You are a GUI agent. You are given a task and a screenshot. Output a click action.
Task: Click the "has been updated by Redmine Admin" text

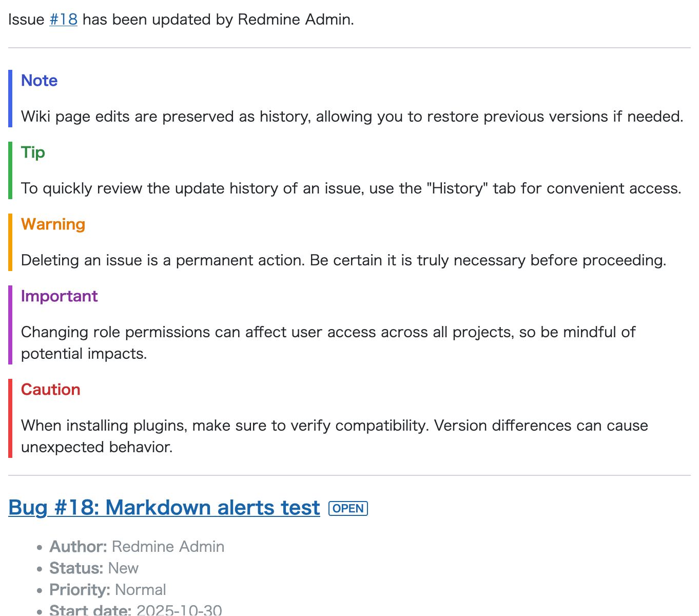[x=218, y=20]
